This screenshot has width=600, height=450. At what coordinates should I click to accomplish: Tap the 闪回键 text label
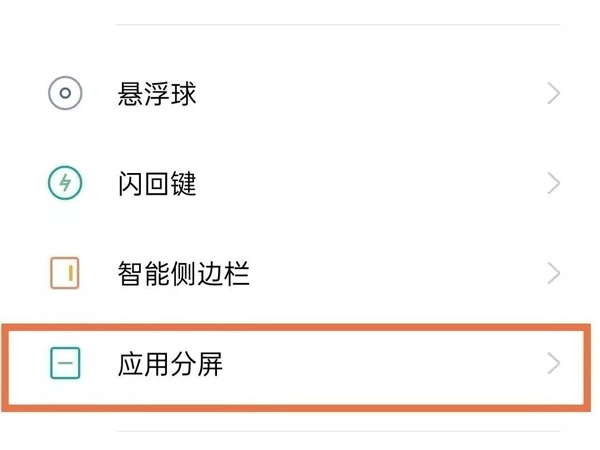(x=157, y=184)
